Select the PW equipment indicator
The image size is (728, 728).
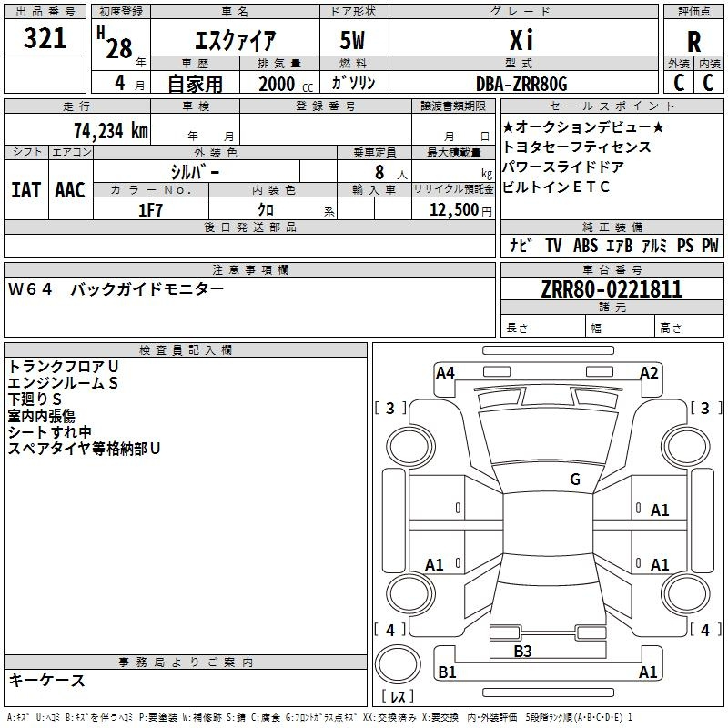coord(710,245)
